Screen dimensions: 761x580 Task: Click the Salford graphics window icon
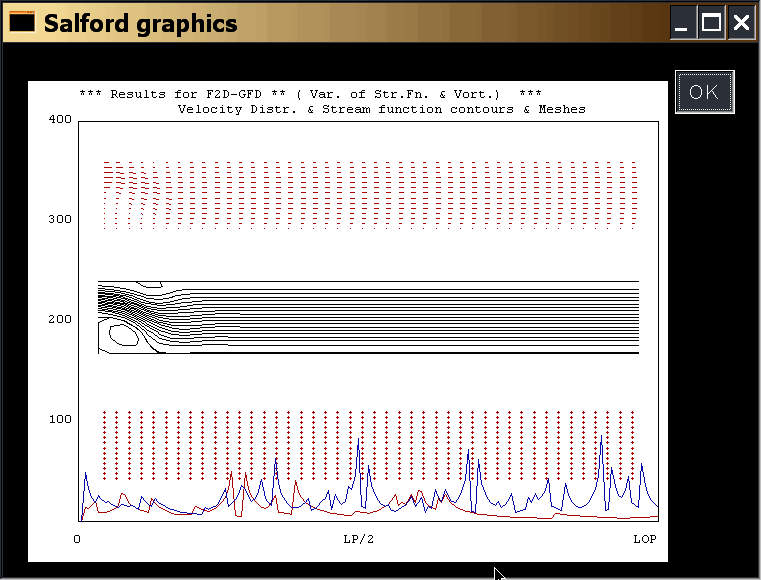[21, 22]
